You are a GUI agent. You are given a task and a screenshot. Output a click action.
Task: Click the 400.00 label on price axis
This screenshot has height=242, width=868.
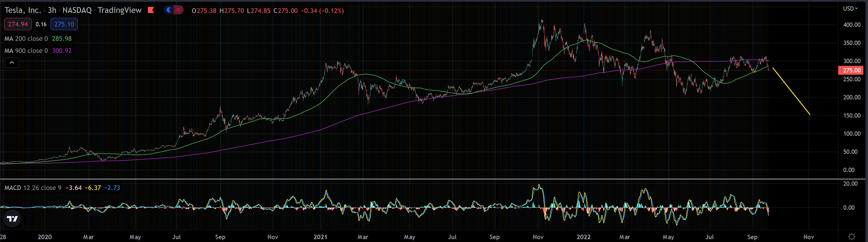pos(851,25)
